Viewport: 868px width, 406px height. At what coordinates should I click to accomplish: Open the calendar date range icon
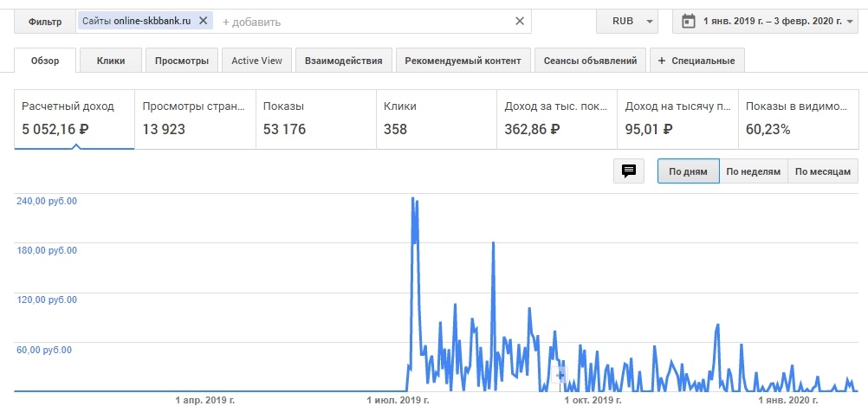click(x=688, y=22)
